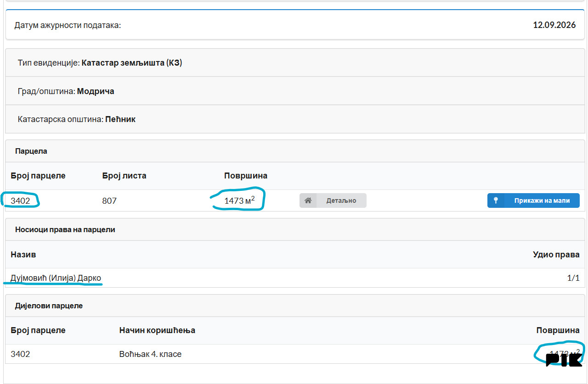Click the Носиоци права на парцели heading

coord(65,229)
